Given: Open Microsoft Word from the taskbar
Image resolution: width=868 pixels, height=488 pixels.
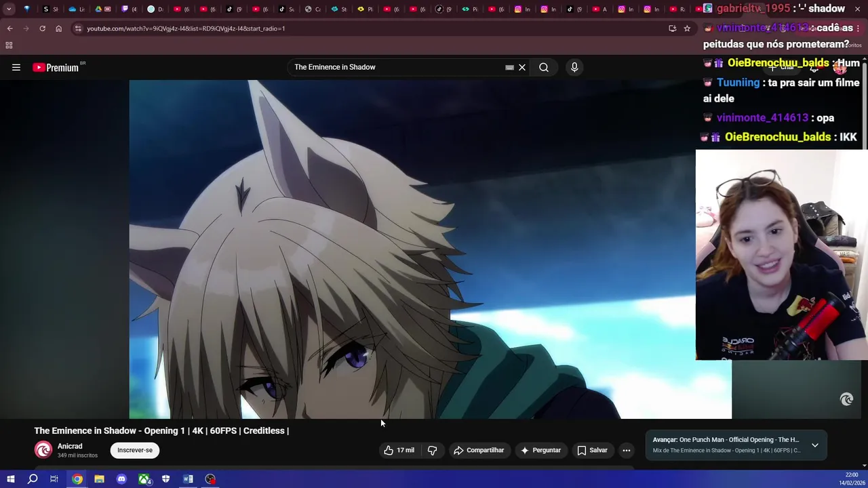Looking at the screenshot, I should click(x=188, y=479).
